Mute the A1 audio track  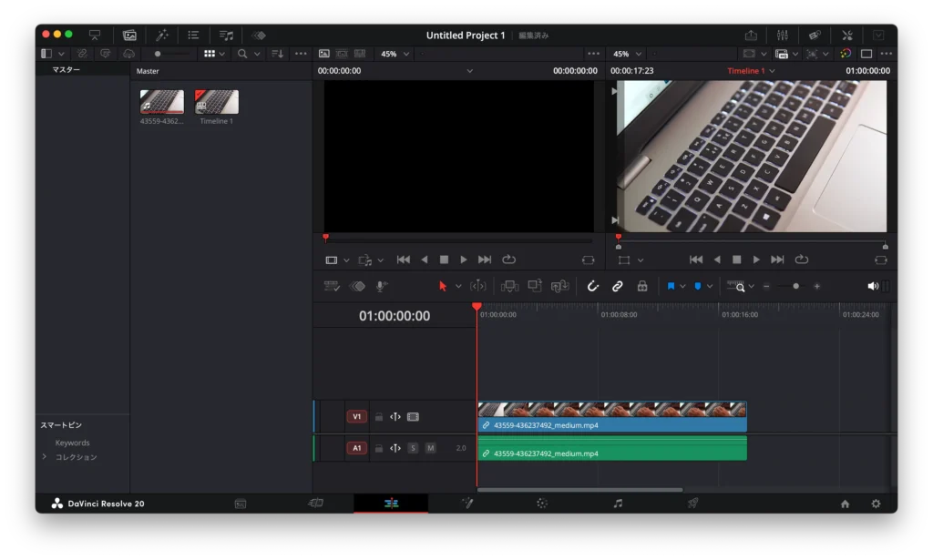tap(430, 447)
